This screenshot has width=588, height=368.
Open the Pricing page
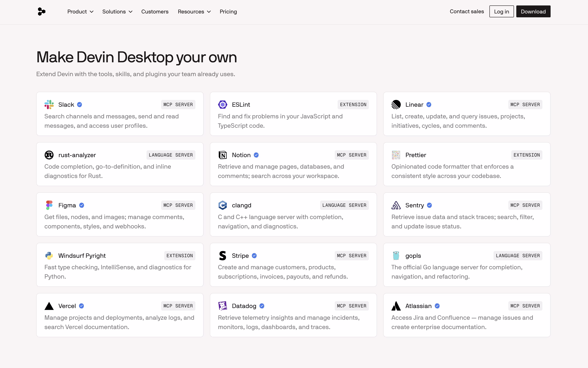click(228, 11)
